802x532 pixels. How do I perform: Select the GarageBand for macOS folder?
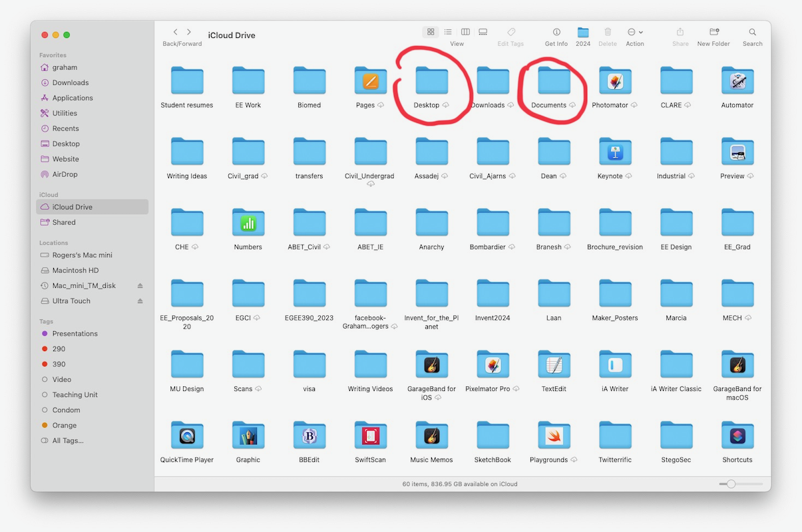[x=737, y=365]
